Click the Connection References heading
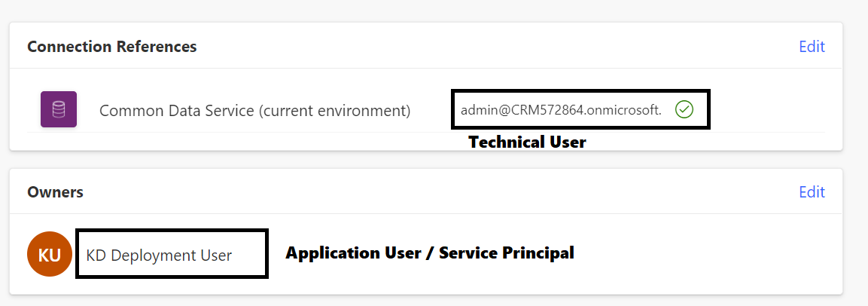This screenshot has height=306, width=868. [x=112, y=47]
